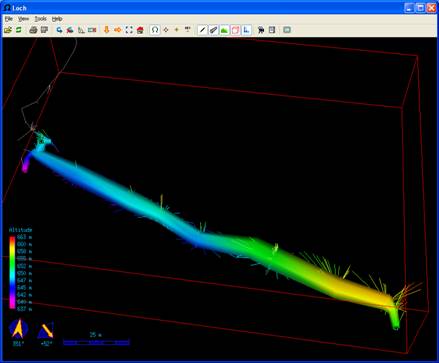This screenshot has width=439, height=363.
Task: Click the altitude color legend bar
Action: (12, 273)
